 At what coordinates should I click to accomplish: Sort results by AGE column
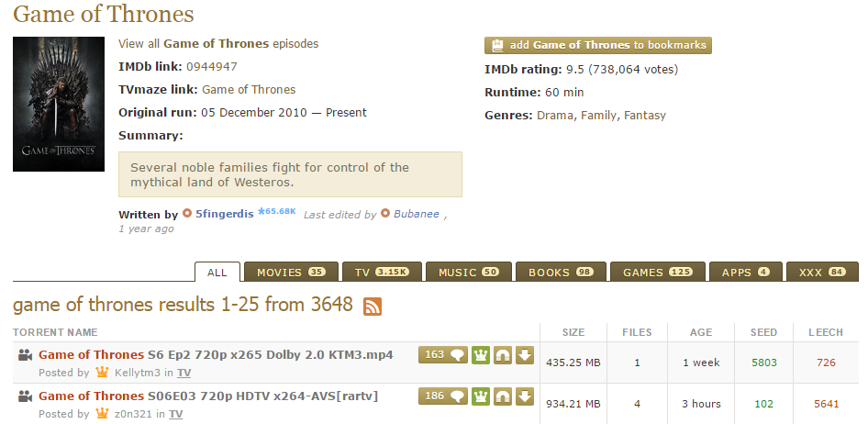[x=701, y=332]
